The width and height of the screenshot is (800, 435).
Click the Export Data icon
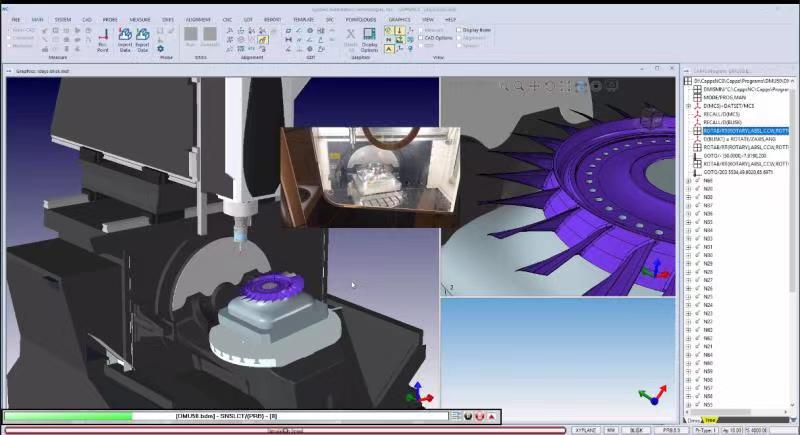(x=142, y=39)
